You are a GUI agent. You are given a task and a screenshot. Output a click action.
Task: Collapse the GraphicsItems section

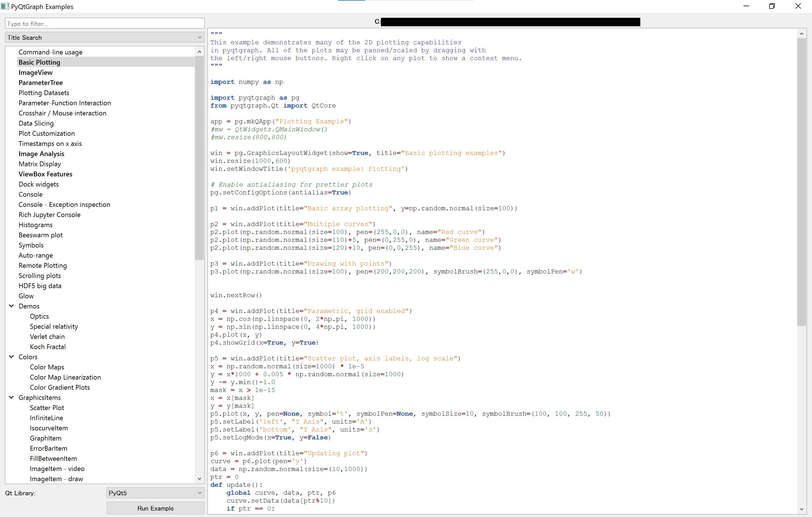11,398
